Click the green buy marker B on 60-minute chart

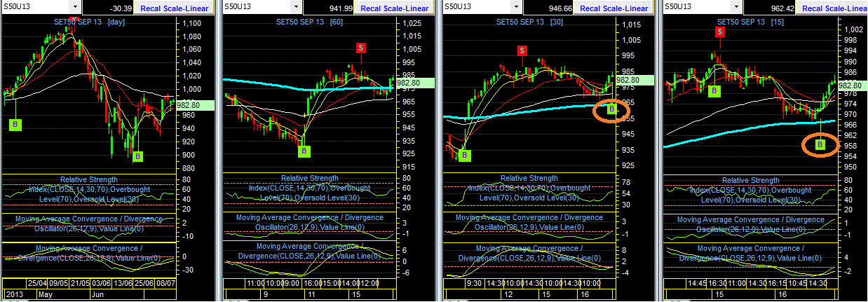tap(304, 150)
